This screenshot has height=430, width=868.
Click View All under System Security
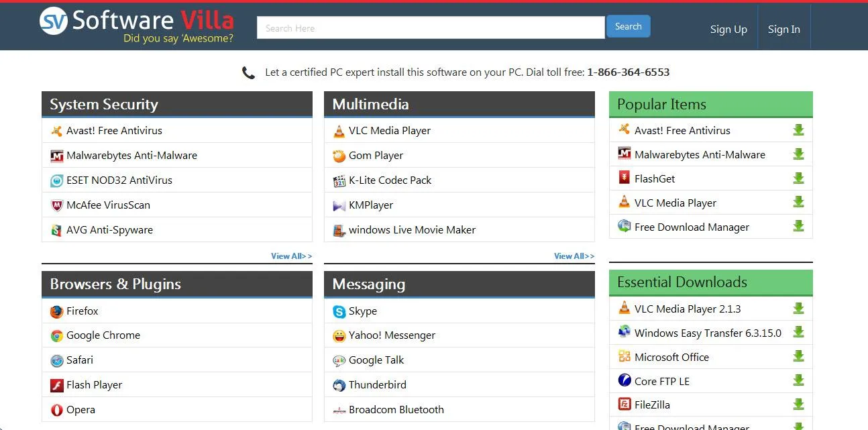tap(291, 256)
